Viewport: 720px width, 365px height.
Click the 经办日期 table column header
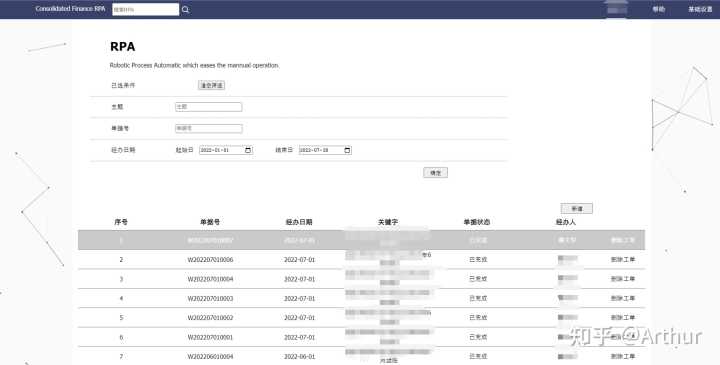tap(299, 222)
